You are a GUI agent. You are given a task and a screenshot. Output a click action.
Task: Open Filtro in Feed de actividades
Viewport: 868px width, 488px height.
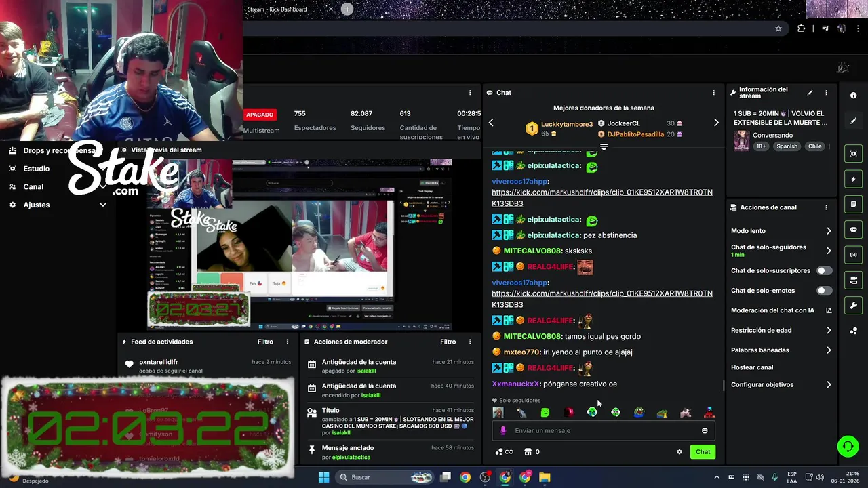(x=265, y=342)
